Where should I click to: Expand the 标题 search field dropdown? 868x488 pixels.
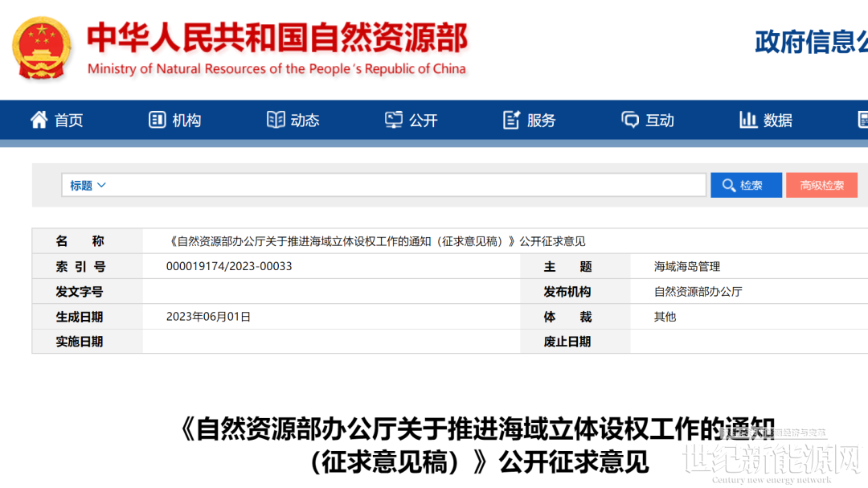pos(88,186)
